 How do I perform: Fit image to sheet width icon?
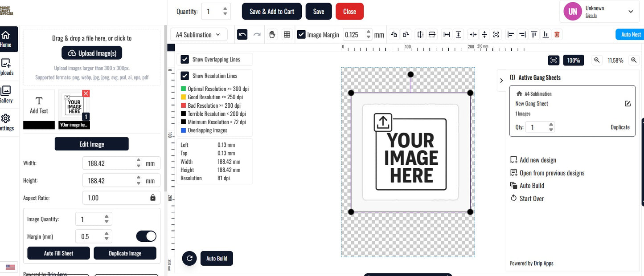pos(447,34)
